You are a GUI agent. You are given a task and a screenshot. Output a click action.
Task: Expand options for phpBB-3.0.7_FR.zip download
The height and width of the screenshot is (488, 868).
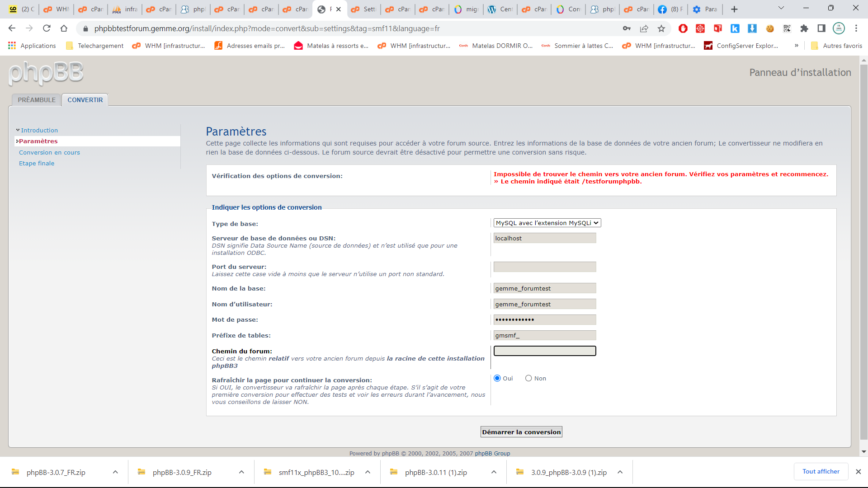tap(115, 472)
